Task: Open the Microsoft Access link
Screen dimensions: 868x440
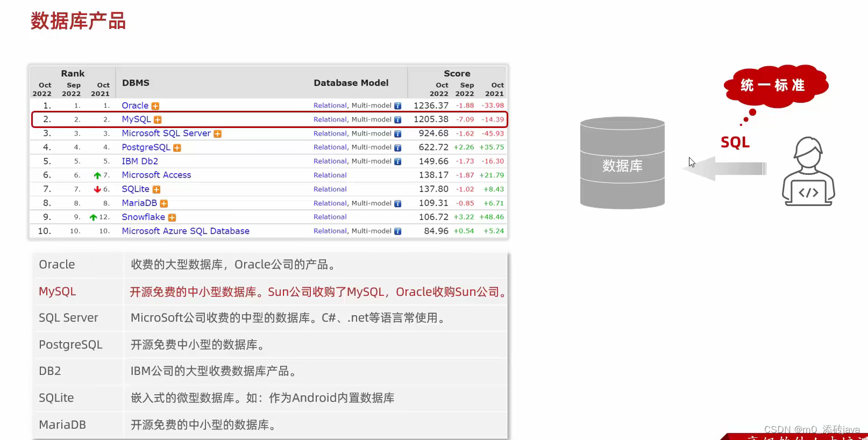Action: click(x=156, y=175)
